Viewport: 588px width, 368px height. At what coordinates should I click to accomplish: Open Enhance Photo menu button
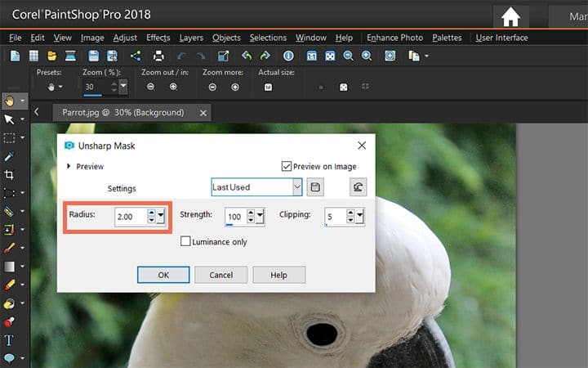[395, 38]
